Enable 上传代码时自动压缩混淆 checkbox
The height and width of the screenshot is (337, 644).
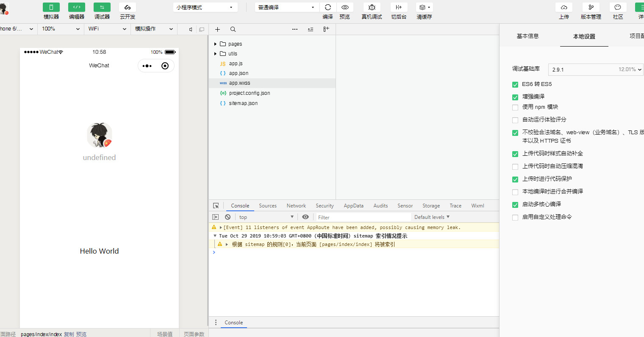point(515,167)
